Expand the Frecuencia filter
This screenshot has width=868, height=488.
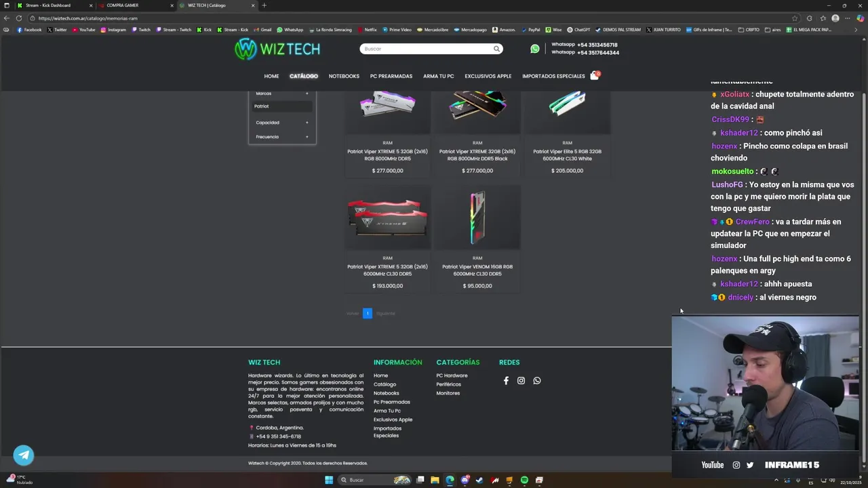(282, 137)
